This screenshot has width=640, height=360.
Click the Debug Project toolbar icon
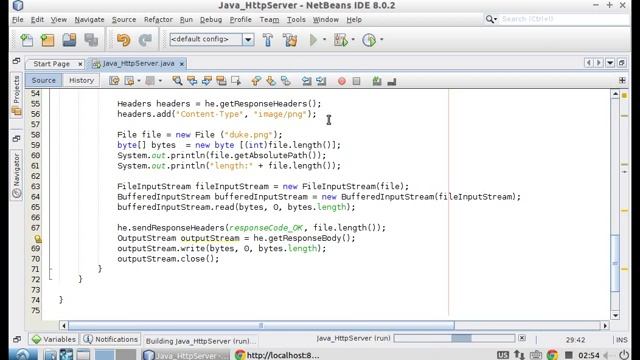pyautogui.click(x=340, y=40)
